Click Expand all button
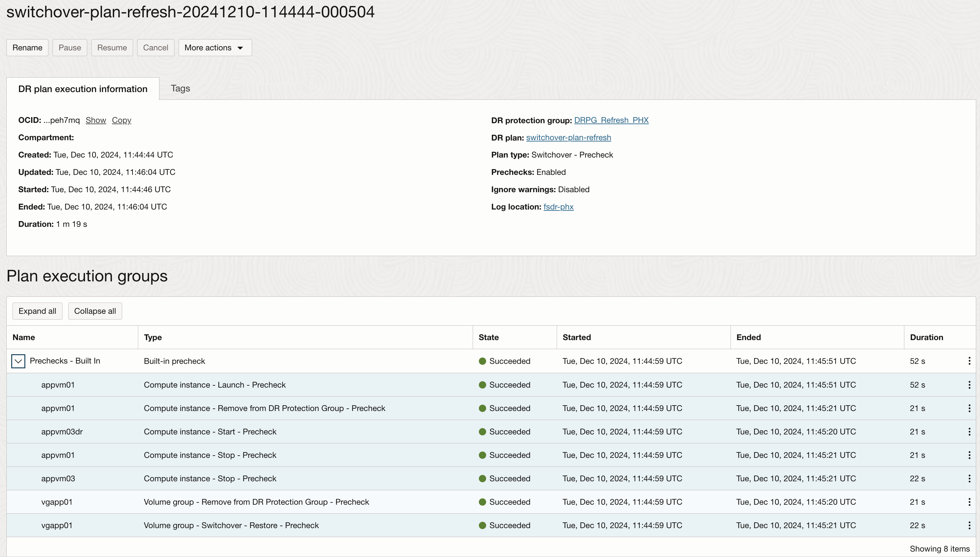Viewport: 980px width, 557px height. (37, 311)
